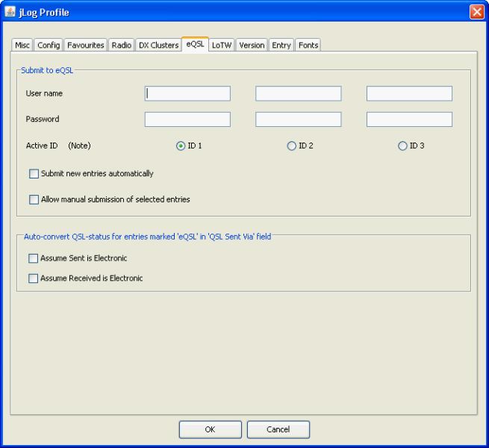The width and height of the screenshot is (489, 448).
Task: Go to the Favourites tab
Action: (86, 46)
